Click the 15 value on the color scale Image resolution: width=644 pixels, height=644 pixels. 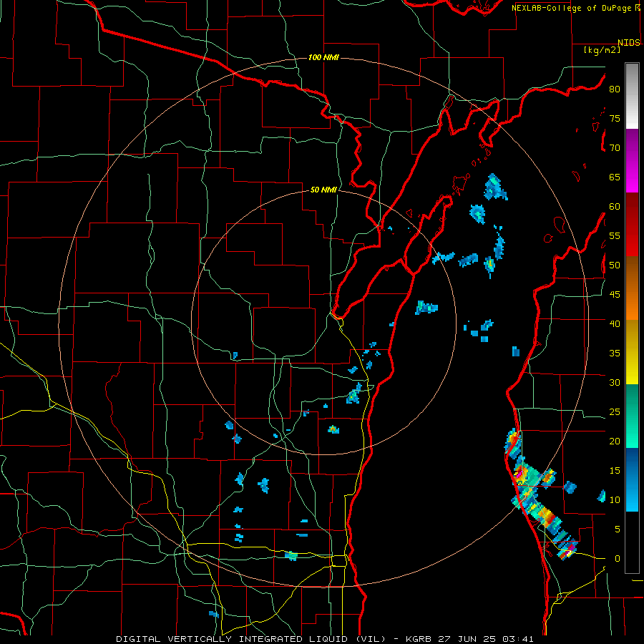pos(615,471)
